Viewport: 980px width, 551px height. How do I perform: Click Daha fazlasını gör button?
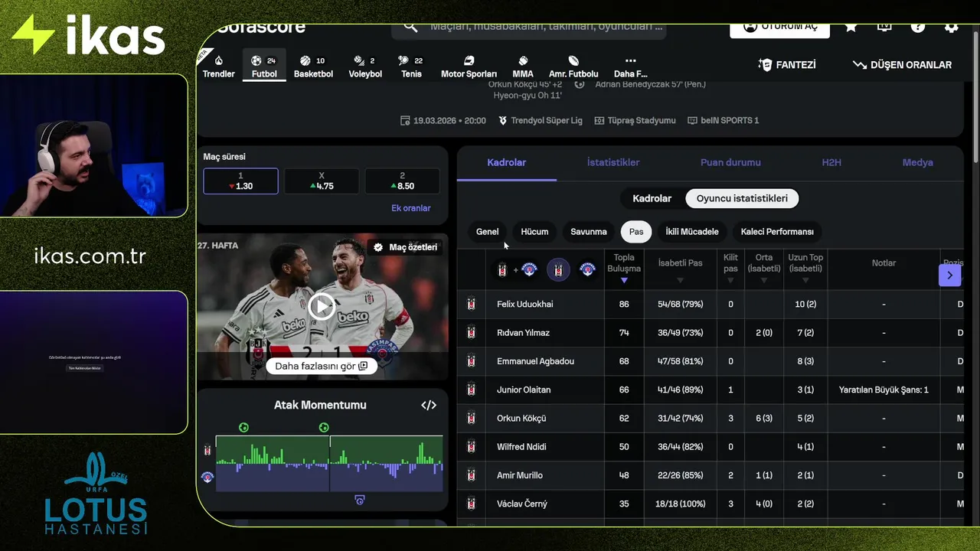click(322, 366)
